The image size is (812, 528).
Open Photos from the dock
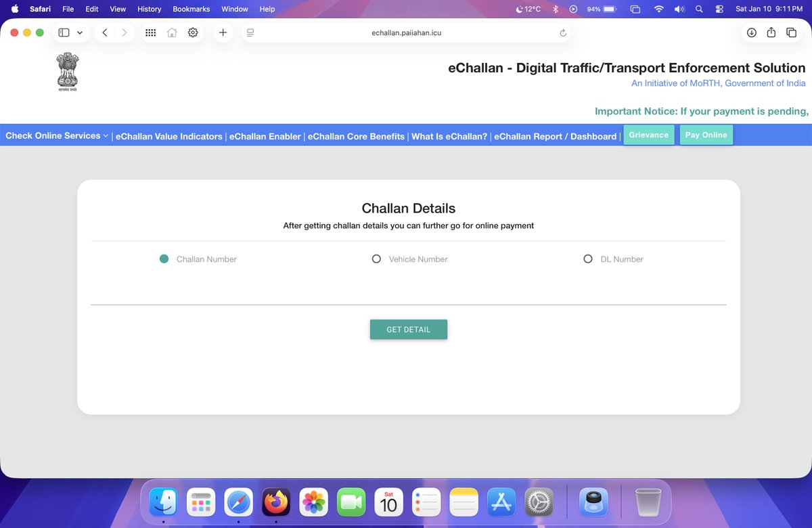coord(314,502)
